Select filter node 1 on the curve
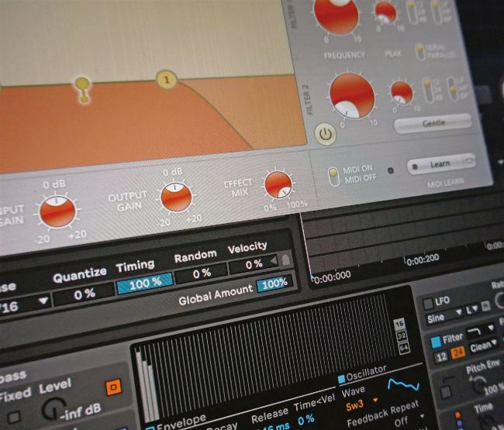This screenshot has width=504, height=430. tap(167, 79)
